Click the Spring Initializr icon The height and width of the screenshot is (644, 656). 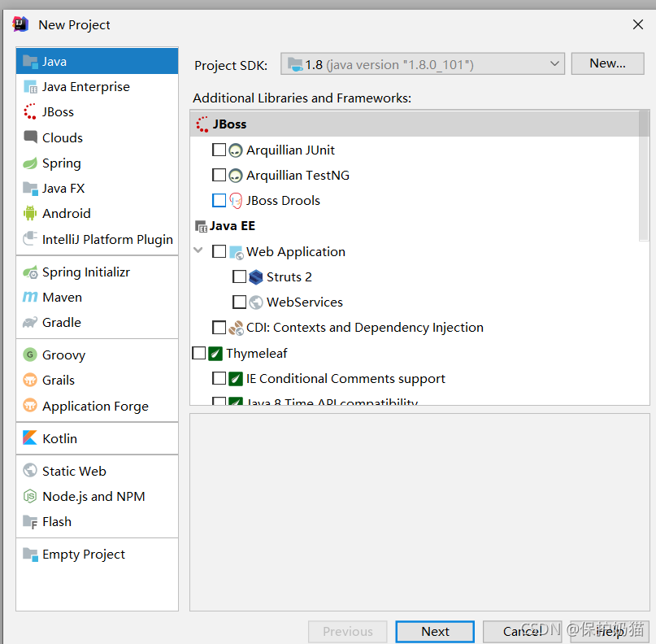[30, 272]
